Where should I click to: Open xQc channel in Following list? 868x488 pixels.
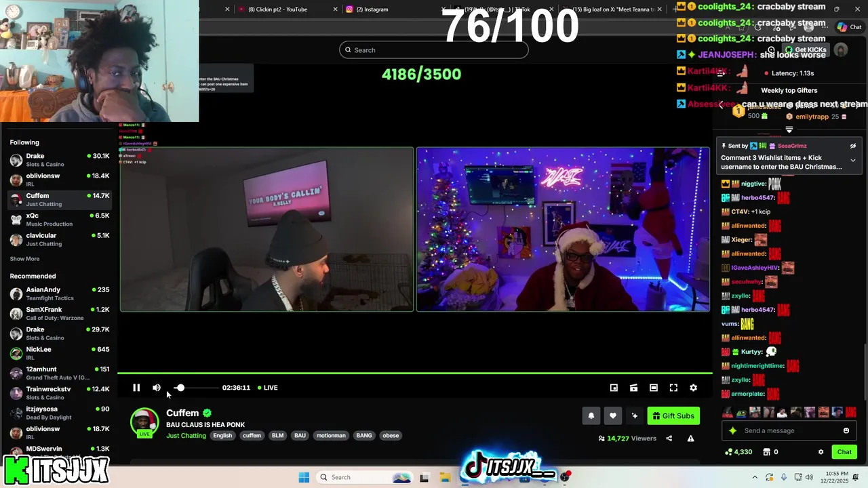point(59,220)
